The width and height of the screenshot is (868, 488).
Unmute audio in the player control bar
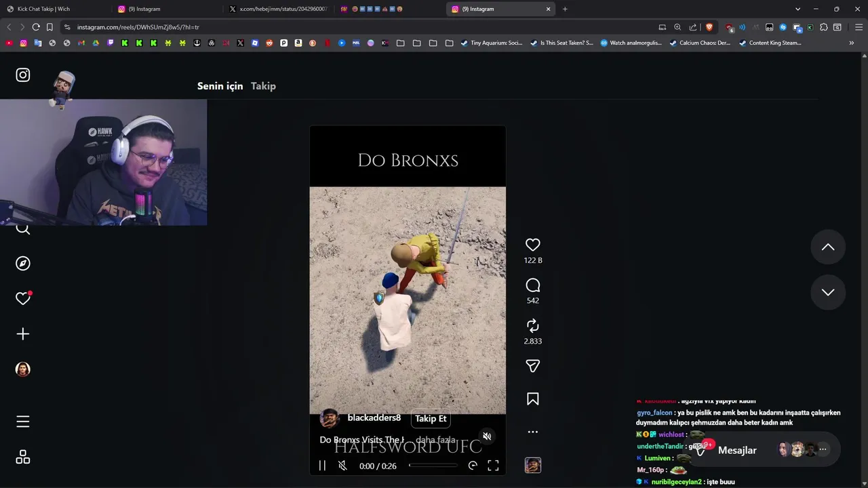(342, 466)
